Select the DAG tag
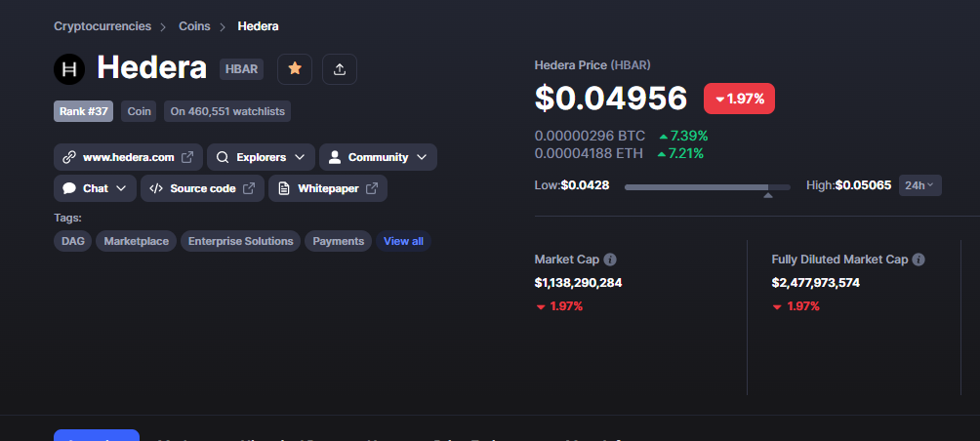Viewport: 980px width, 441px height. click(73, 241)
